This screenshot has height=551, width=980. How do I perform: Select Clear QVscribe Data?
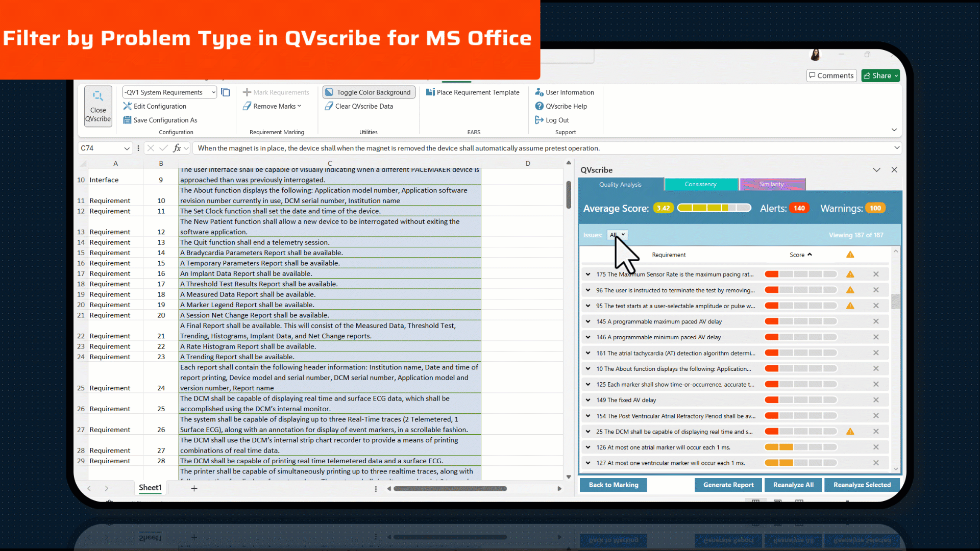[x=359, y=106]
